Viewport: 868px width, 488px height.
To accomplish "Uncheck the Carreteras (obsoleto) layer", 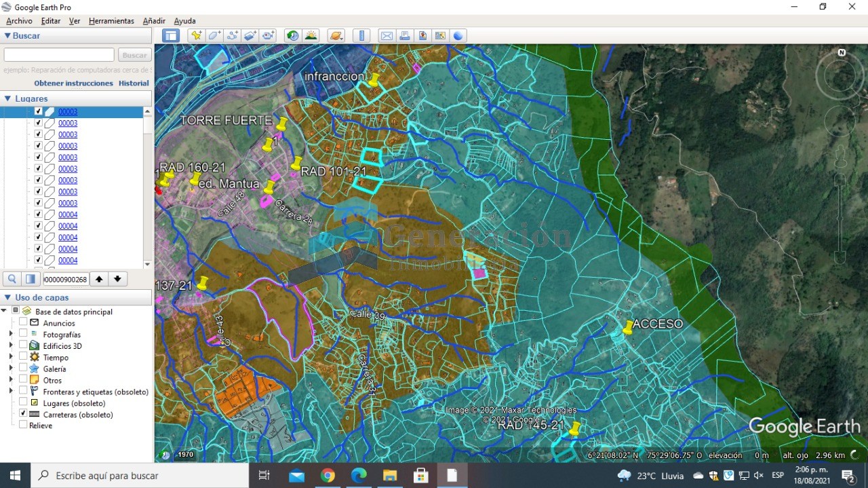I will click(x=24, y=414).
